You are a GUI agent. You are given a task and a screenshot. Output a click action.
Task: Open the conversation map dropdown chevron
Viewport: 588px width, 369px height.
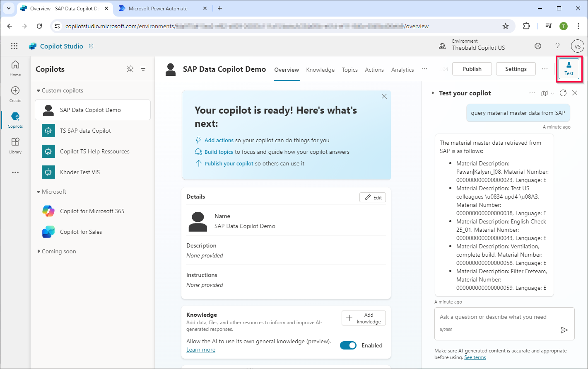tap(552, 93)
